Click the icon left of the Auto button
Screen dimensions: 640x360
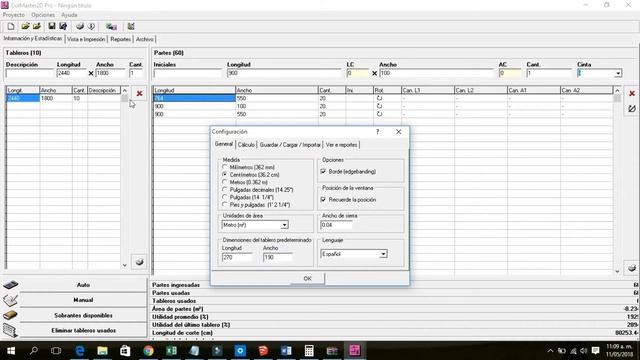pyautogui.click(x=10, y=284)
